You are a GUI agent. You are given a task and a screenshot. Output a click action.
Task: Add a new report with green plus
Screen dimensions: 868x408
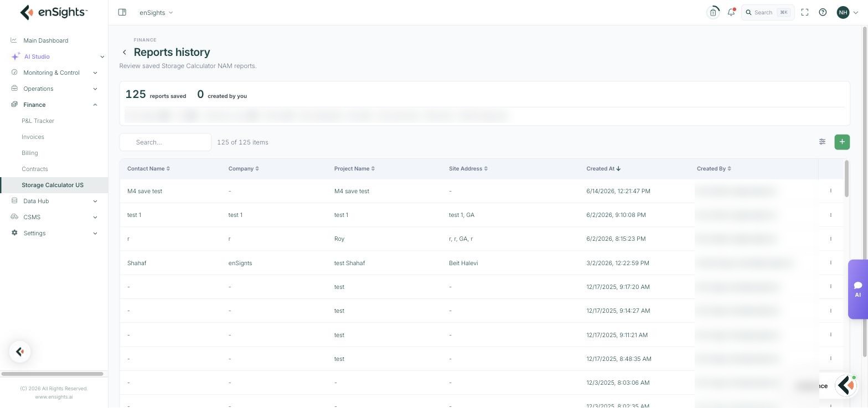point(842,142)
